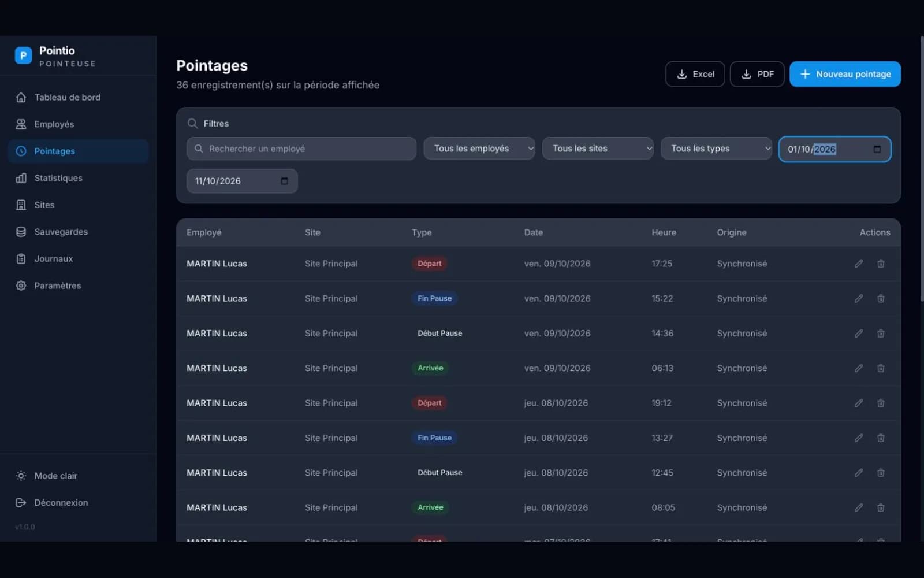Edit the 19:12 Départ entry
924x578 pixels.
[x=859, y=403]
